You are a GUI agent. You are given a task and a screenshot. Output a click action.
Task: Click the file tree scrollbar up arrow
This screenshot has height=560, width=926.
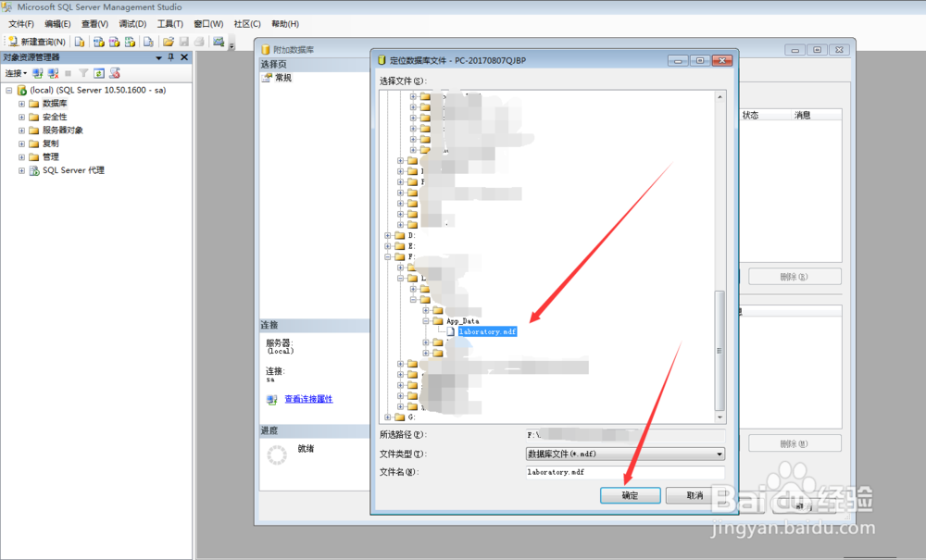point(720,97)
